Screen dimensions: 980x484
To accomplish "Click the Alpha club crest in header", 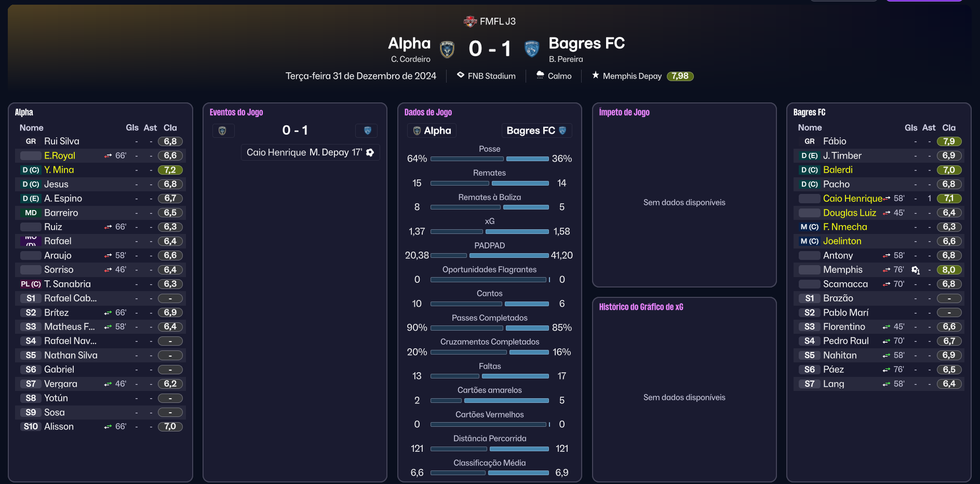I will pyautogui.click(x=447, y=49).
